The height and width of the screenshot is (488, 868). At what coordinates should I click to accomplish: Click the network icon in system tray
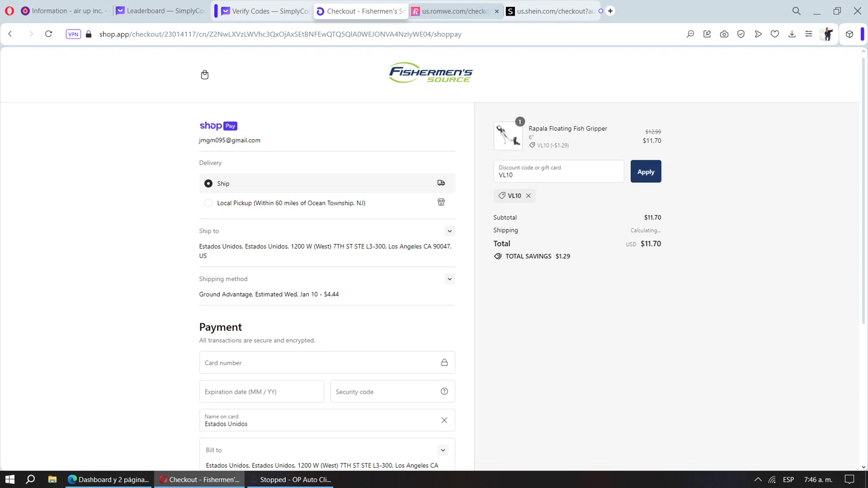coord(773,479)
